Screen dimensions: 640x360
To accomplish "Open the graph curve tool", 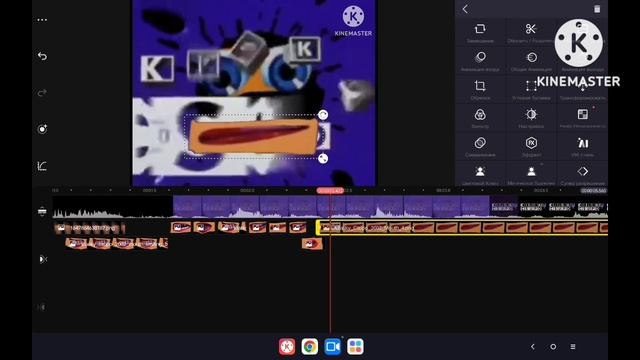I will [42, 166].
